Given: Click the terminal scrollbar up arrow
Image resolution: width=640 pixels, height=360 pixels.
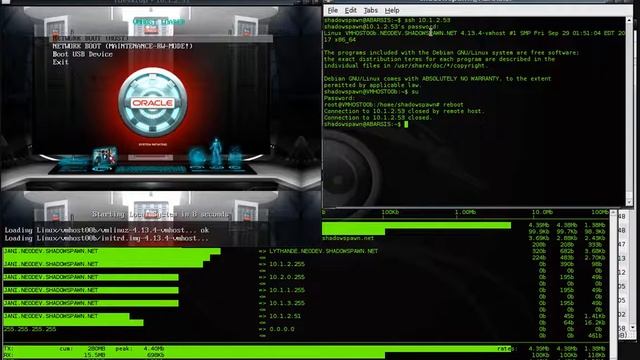Looking at the screenshot, I should point(629,20).
